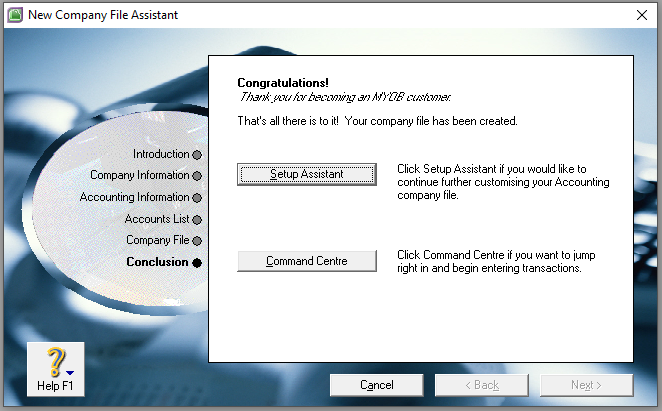Click the Congratulations! heading
Image resolution: width=662 pixels, height=411 pixels.
tap(283, 83)
